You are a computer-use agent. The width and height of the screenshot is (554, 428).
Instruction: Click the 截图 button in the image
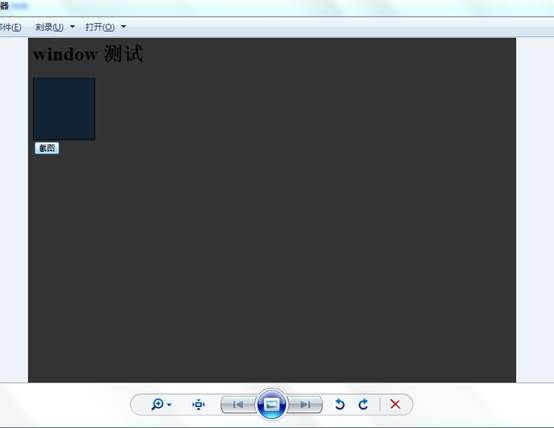click(x=47, y=148)
